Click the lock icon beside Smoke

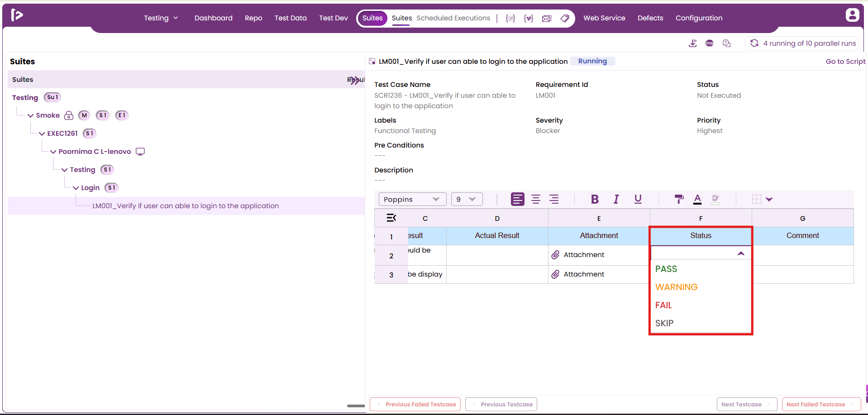point(69,115)
